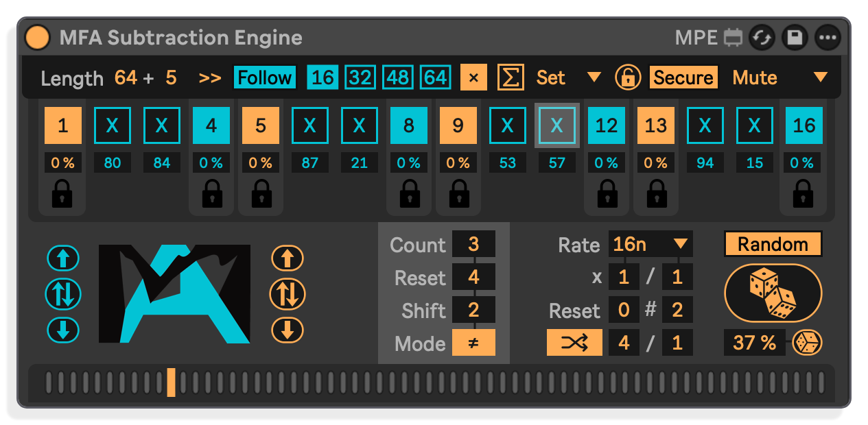This screenshot has height=425, width=868.
Task: Open the Rate 16n dropdown
Action: tap(650, 244)
